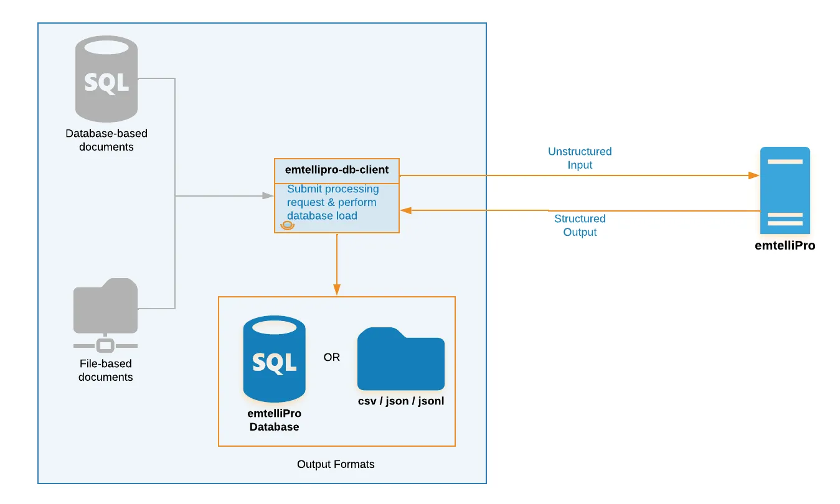
Task: Select the blue csv / json / jsonl folder icon
Action: pyautogui.click(x=401, y=358)
